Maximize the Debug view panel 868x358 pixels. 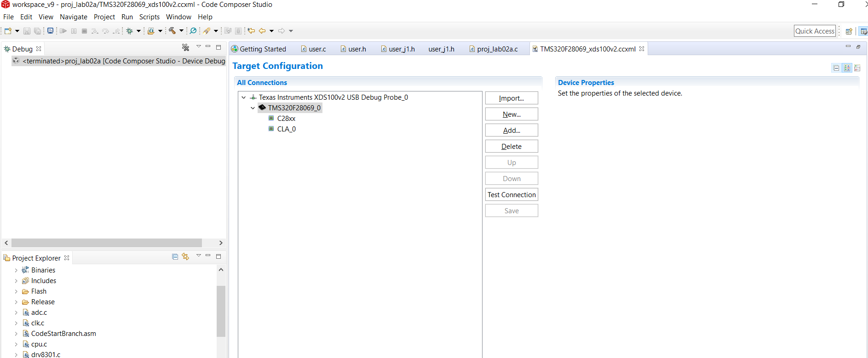click(218, 47)
